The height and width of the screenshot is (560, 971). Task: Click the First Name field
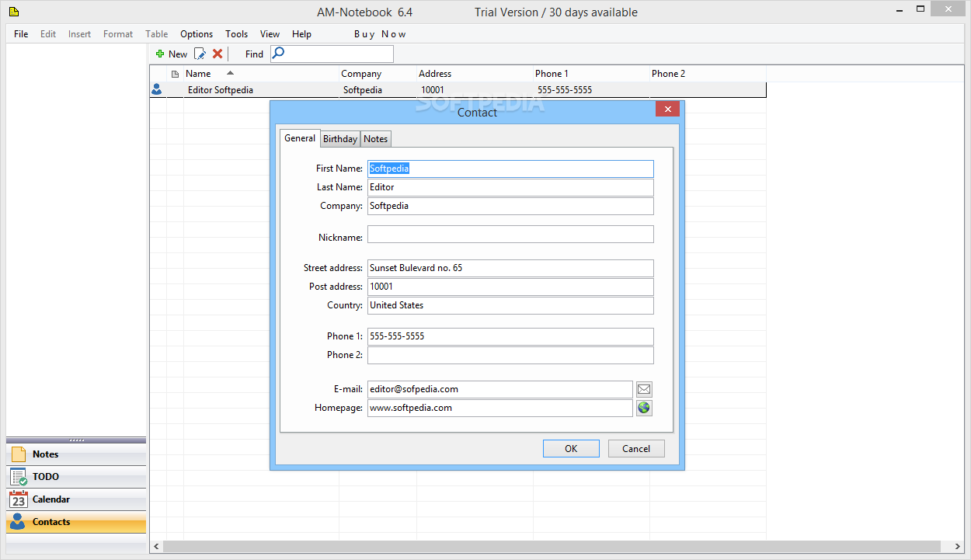pos(510,169)
